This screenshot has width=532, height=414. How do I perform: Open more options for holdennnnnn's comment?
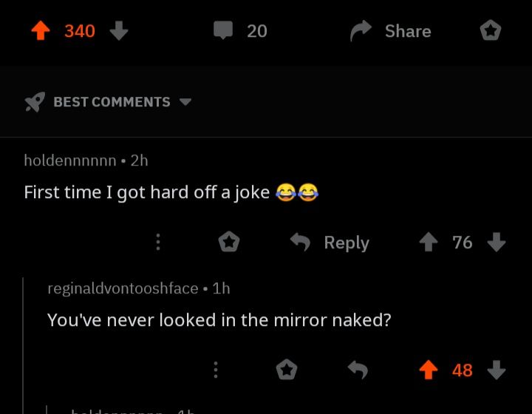pyautogui.click(x=157, y=242)
